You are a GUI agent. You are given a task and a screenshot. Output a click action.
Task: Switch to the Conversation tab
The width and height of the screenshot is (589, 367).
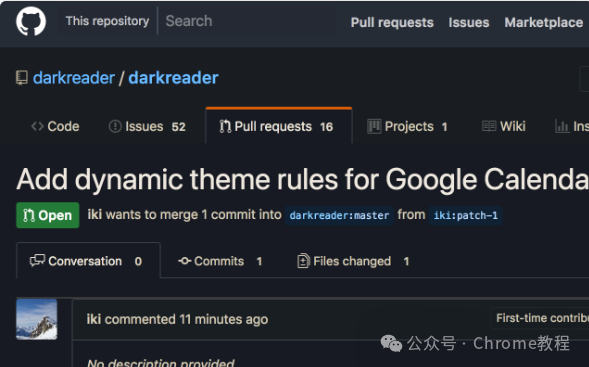click(88, 260)
